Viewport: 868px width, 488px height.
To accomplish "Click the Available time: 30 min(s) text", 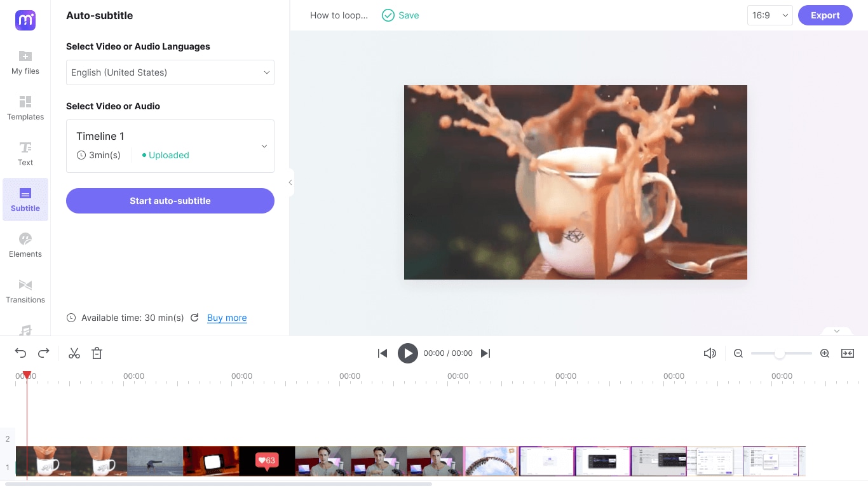I will [132, 318].
